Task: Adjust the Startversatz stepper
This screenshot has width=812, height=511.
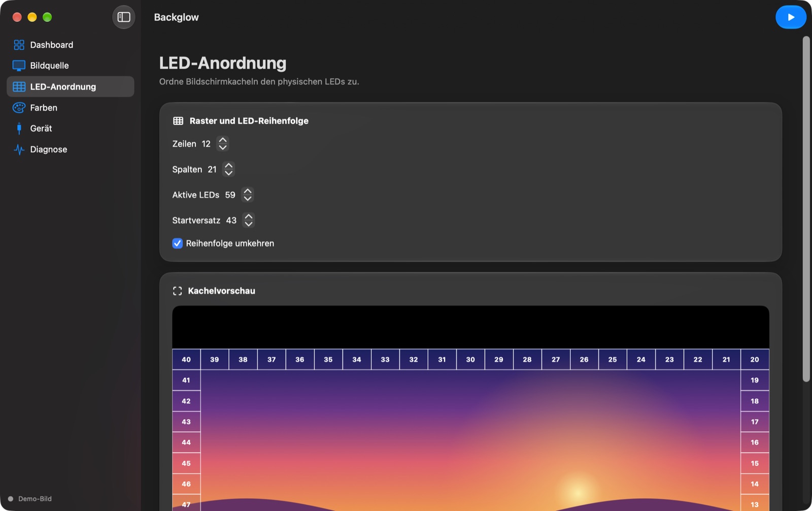Action: [249, 220]
